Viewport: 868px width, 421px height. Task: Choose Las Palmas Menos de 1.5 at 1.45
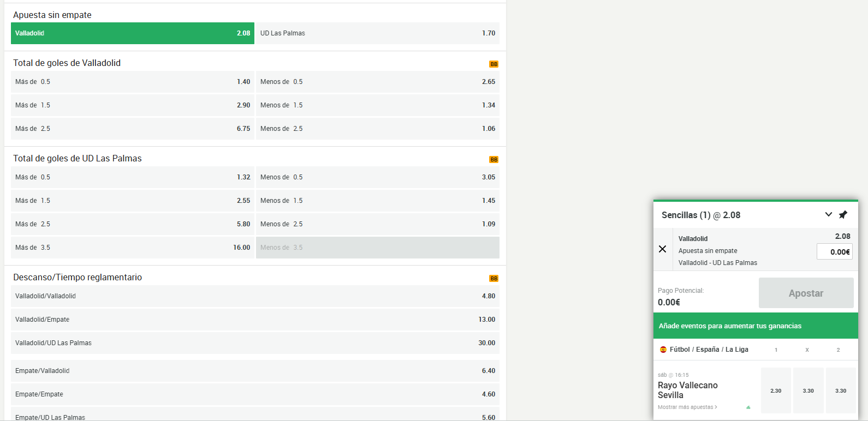pyautogui.click(x=378, y=201)
